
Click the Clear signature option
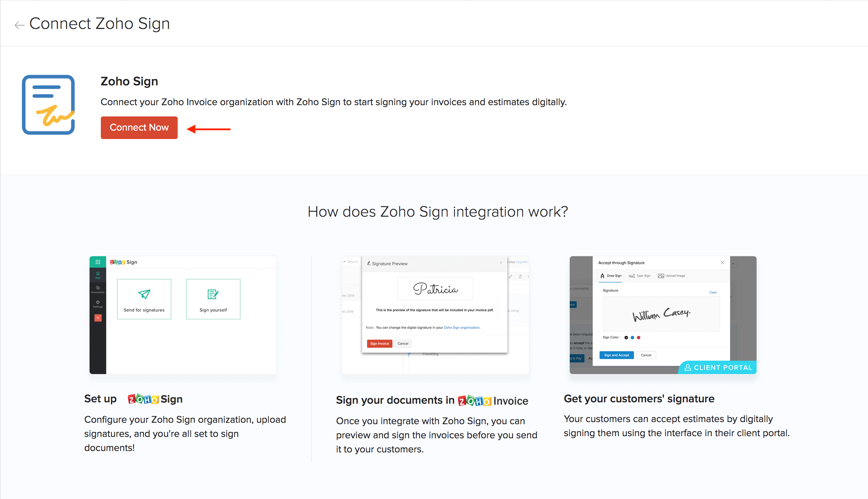[x=713, y=291]
